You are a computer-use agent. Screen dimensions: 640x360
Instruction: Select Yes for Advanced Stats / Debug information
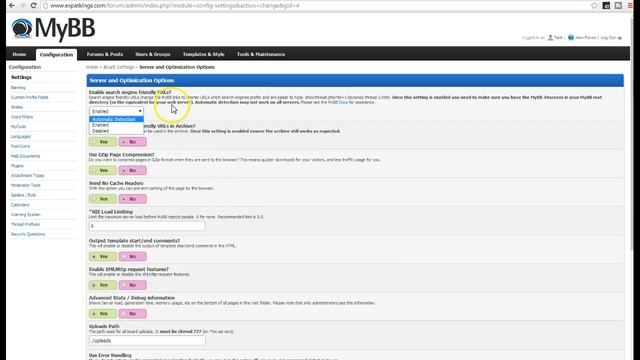[x=103, y=313]
